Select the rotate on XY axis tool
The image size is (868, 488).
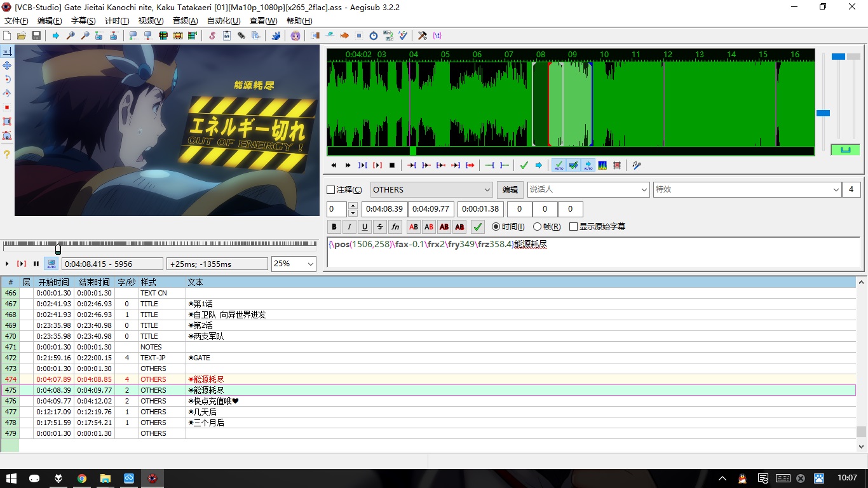[7, 93]
